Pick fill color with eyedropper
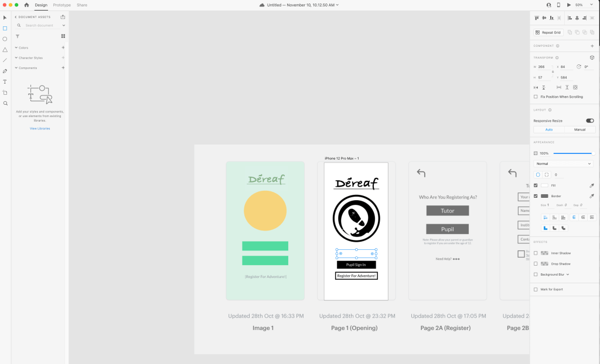The image size is (600, 364). click(x=591, y=186)
